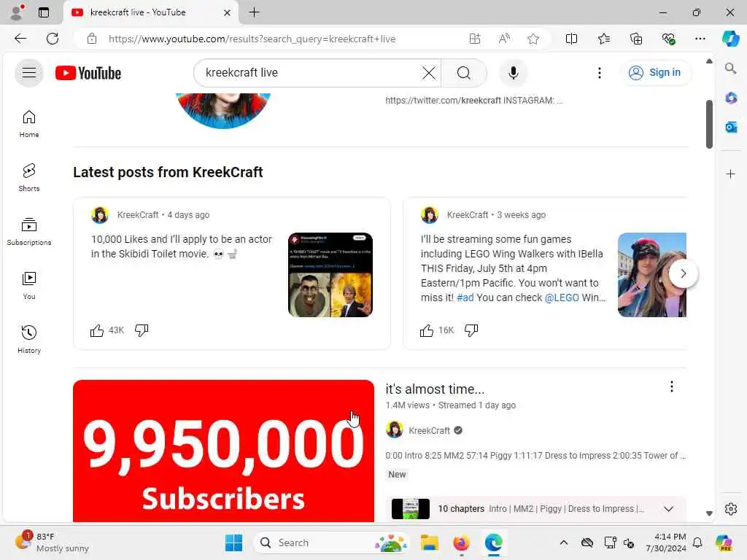Show next posts with carousel arrow
This screenshot has width=747, height=560.
683,273
